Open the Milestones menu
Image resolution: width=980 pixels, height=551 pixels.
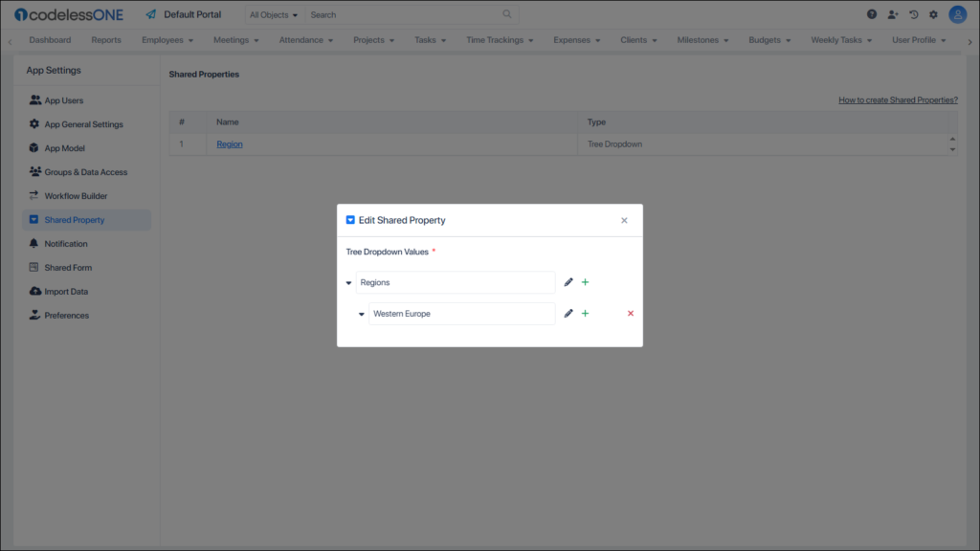(x=702, y=40)
